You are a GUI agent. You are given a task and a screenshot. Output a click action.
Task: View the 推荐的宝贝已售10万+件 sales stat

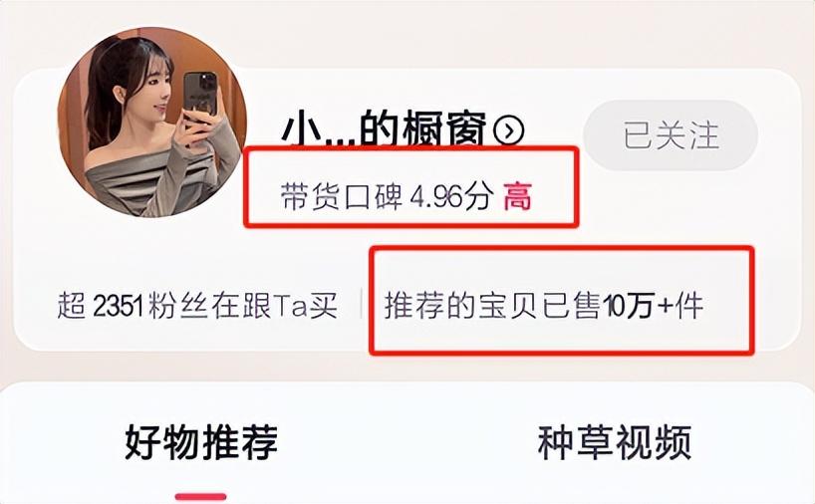tap(544, 305)
